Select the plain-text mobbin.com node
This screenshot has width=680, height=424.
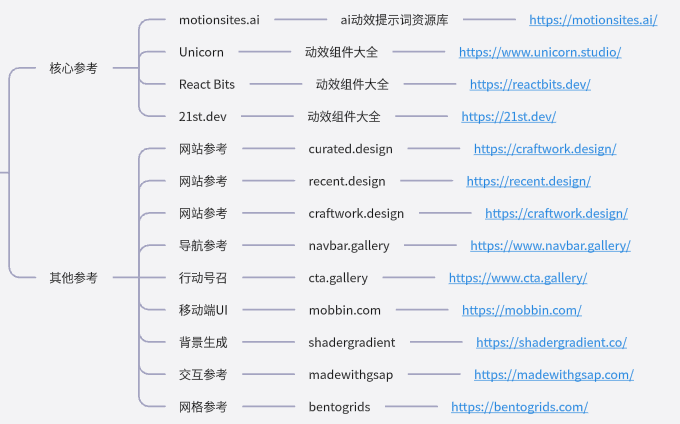[345, 310]
